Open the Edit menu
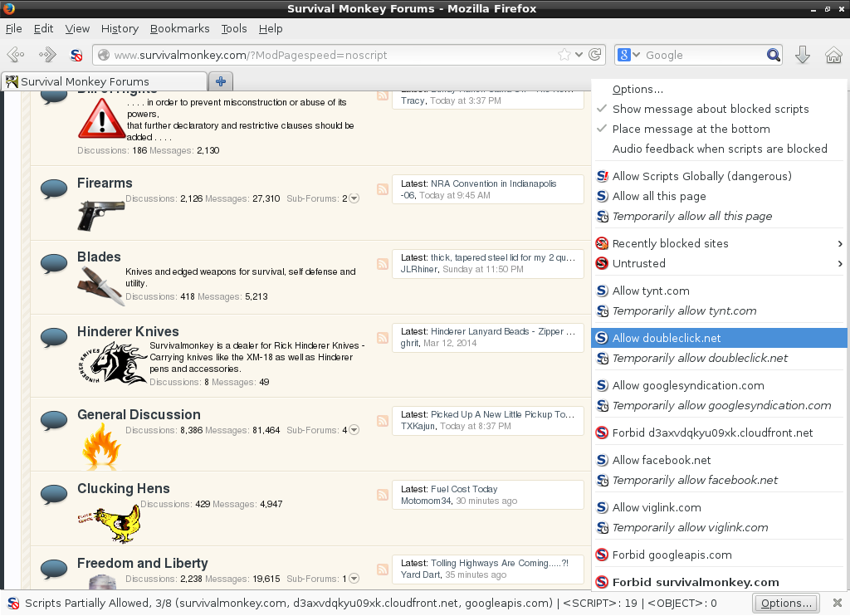This screenshot has width=850, height=616. [x=43, y=29]
